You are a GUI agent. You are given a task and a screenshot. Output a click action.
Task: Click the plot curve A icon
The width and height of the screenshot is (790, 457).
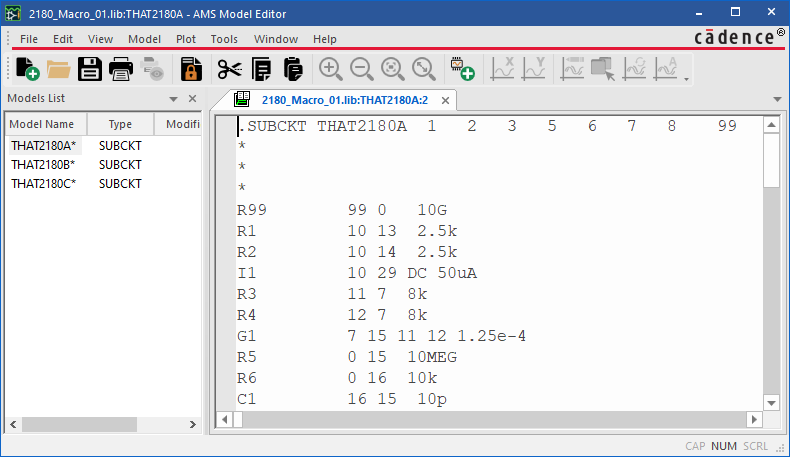tap(666, 69)
